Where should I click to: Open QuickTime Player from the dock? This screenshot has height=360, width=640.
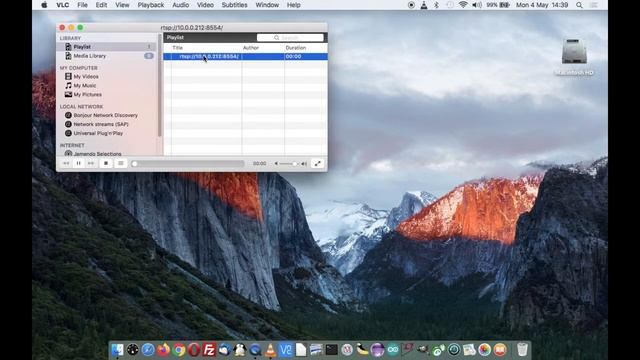click(x=255, y=350)
